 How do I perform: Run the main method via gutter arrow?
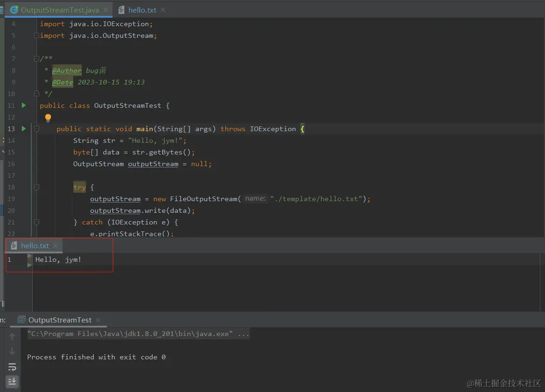pyautogui.click(x=24, y=128)
